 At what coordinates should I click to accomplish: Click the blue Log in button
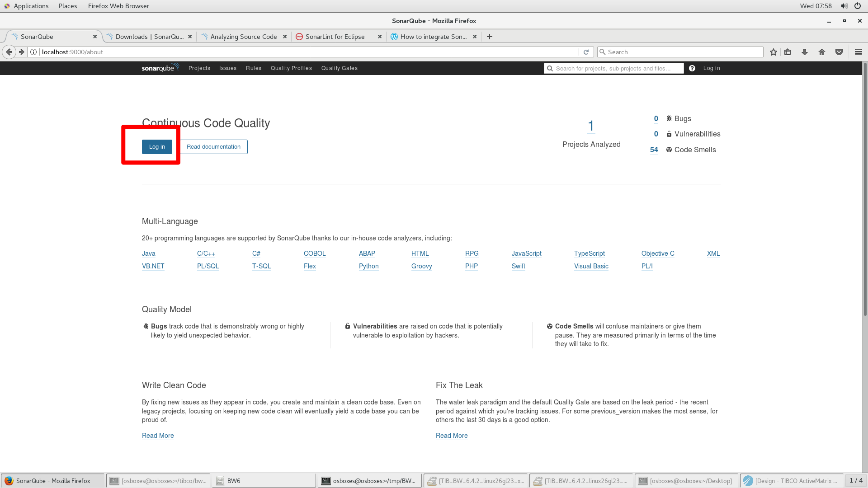[157, 147]
